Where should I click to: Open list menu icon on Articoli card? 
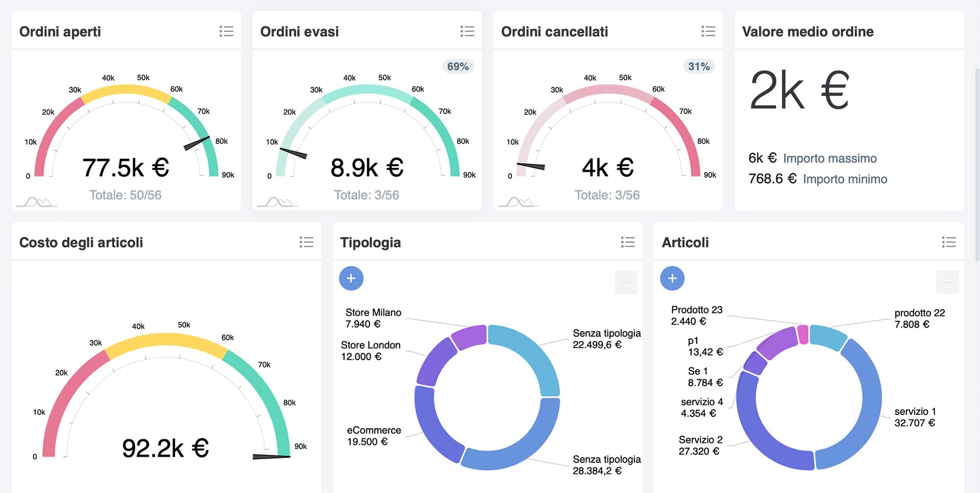[x=948, y=242]
